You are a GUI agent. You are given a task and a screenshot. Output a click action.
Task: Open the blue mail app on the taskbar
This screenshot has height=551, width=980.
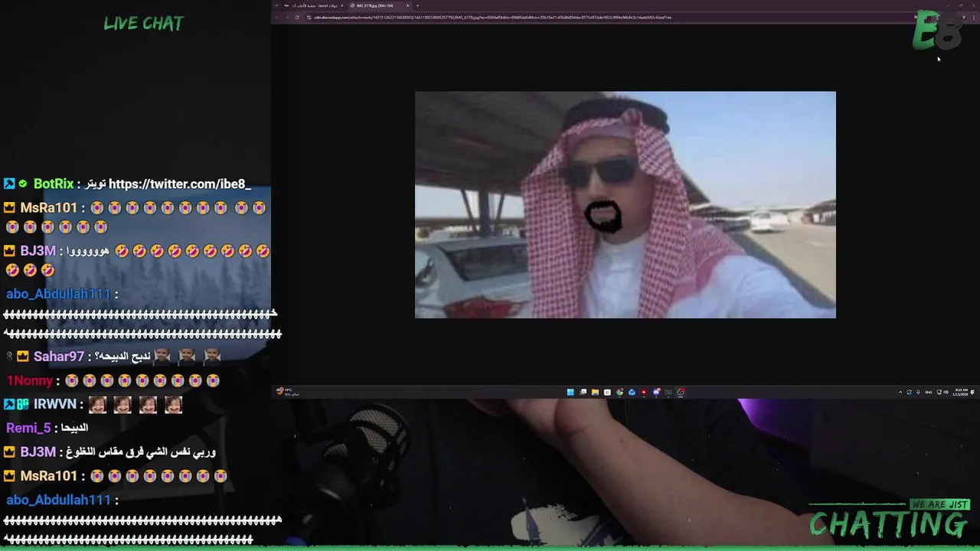pos(632,392)
